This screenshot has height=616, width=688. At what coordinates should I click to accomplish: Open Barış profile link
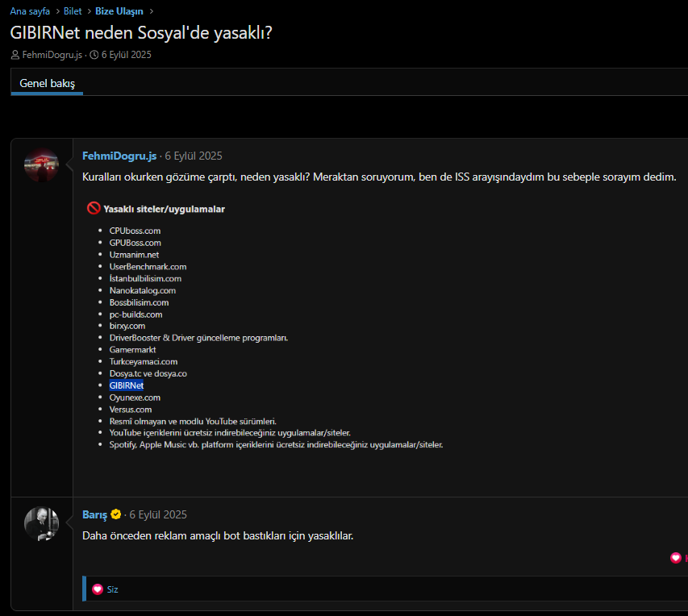tap(95, 514)
